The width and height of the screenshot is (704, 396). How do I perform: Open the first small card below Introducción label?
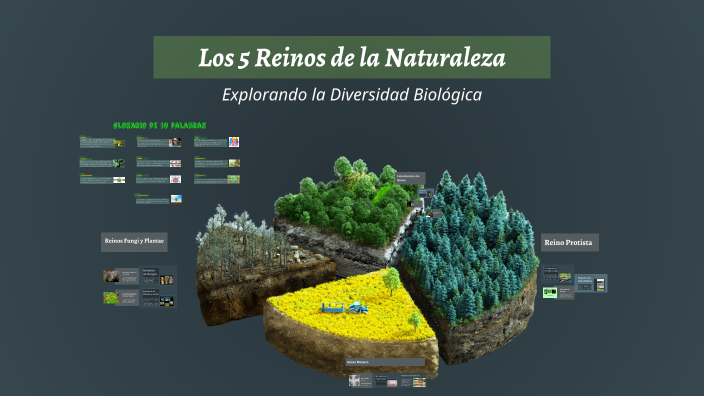pos(426,193)
